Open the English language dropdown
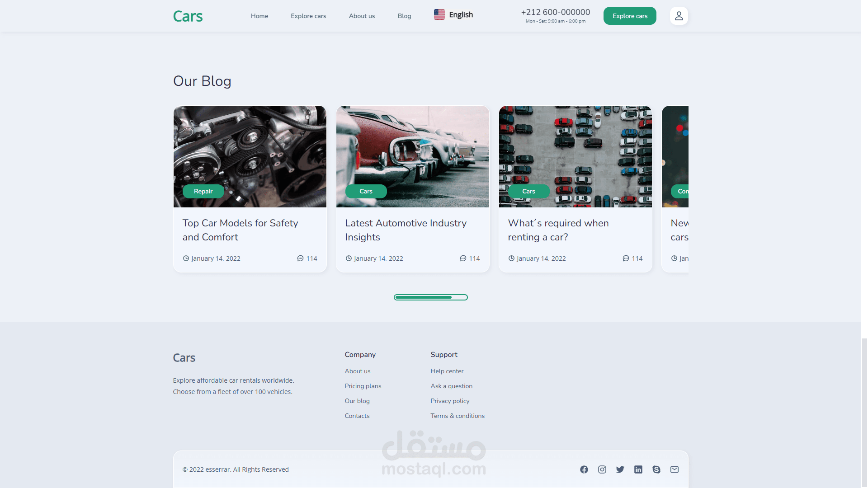Viewport: 868px width, 488px height. pos(453,15)
